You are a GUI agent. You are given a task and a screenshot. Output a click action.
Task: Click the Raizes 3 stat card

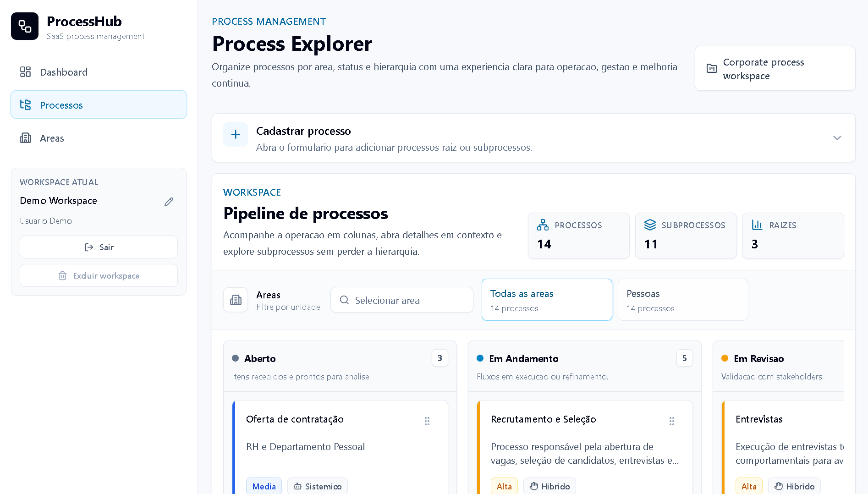[x=793, y=236]
